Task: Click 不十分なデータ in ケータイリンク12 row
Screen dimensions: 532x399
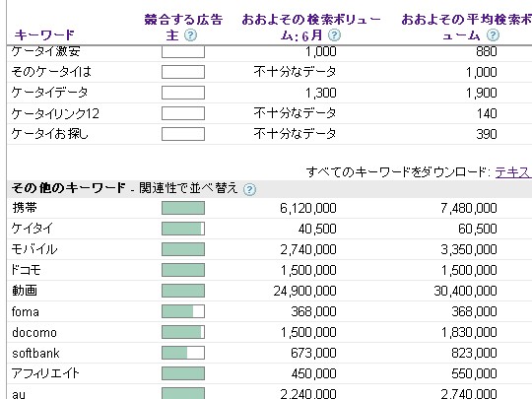Action: coord(295,113)
